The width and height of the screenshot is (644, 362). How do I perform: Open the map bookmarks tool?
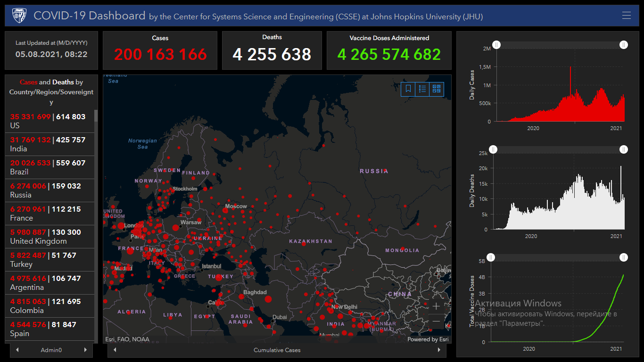408,89
